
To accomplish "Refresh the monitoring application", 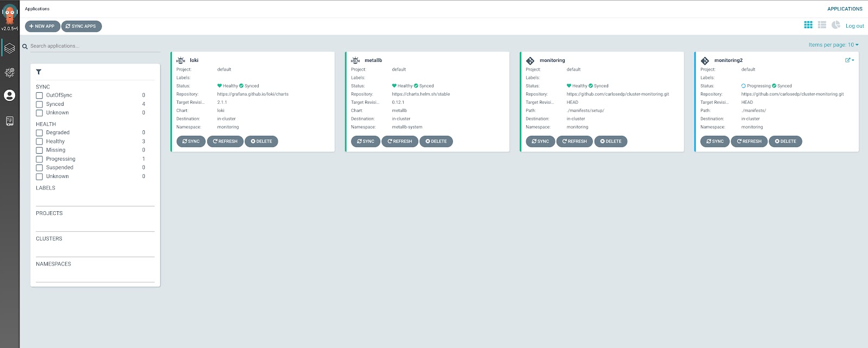I will tap(575, 141).
